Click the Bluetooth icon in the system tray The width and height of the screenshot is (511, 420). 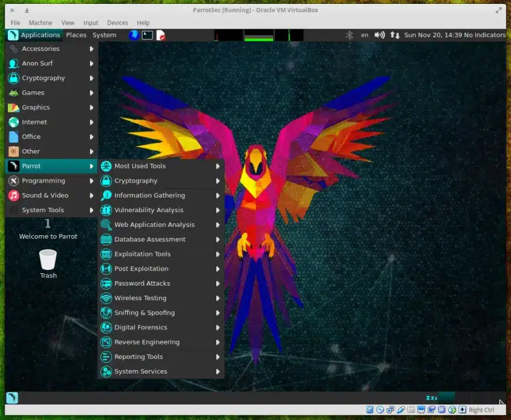pos(349,34)
